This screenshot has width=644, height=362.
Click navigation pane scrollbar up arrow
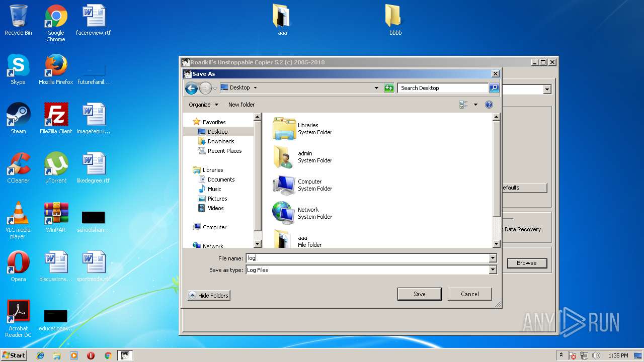257,117
